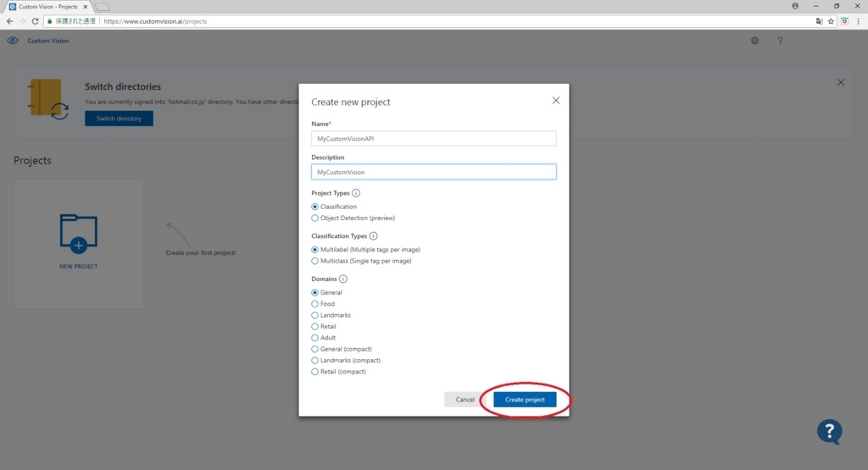Open the Custom Vision home link
Viewport: 868px width, 470px height.
coord(48,41)
